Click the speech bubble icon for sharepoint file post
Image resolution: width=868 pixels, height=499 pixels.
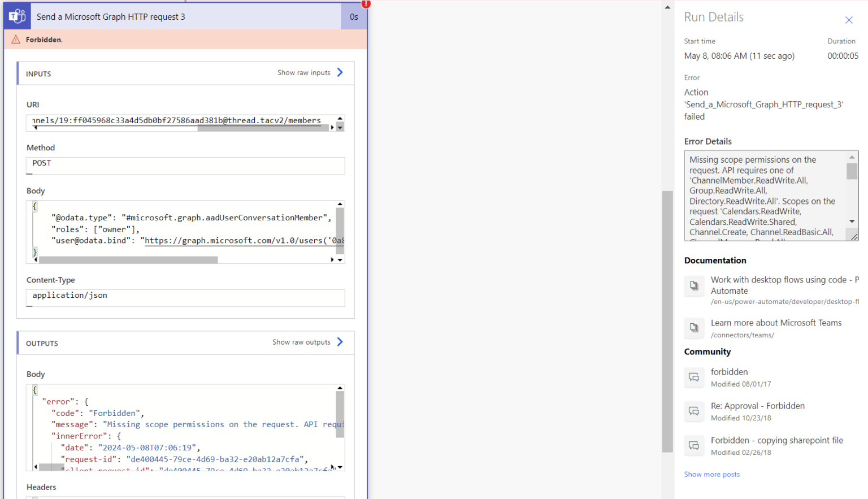pos(694,446)
